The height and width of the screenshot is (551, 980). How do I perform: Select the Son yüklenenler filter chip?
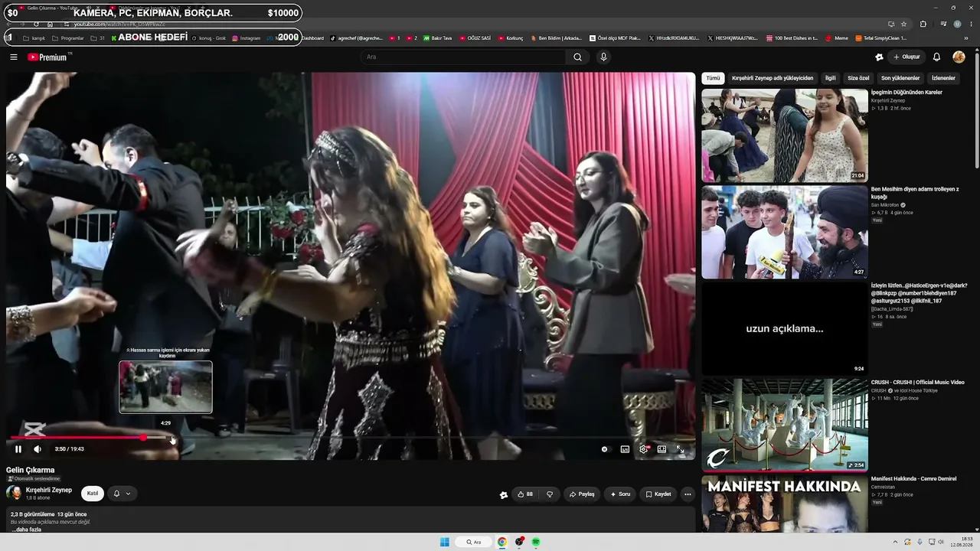[x=900, y=78]
